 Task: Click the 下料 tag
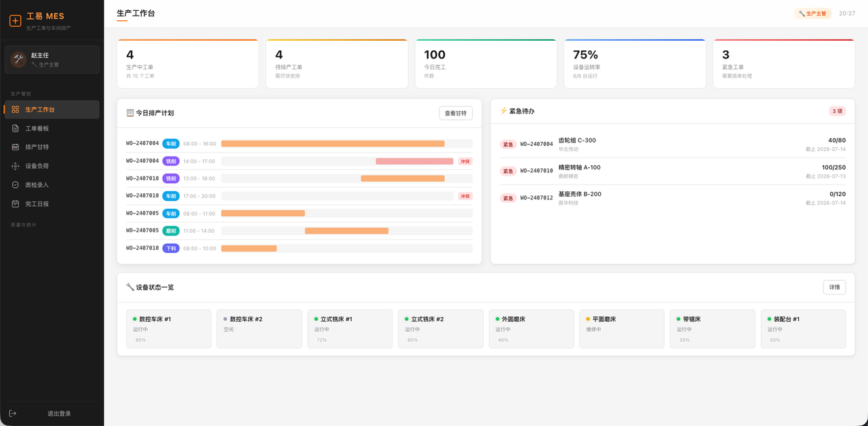click(171, 248)
